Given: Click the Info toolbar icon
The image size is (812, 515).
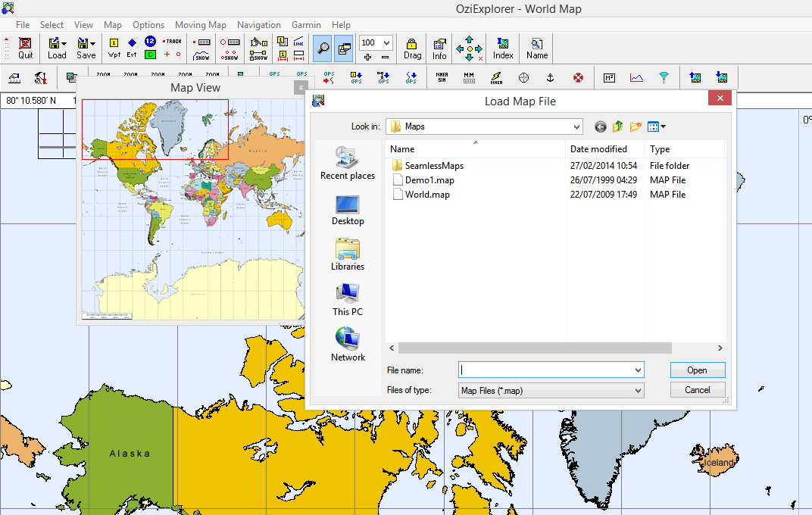Looking at the screenshot, I should pyautogui.click(x=439, y=48).
